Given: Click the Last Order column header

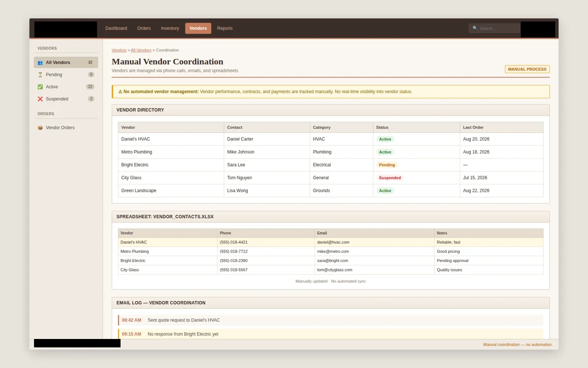Looking at the screenshot, I should point(501,127).
